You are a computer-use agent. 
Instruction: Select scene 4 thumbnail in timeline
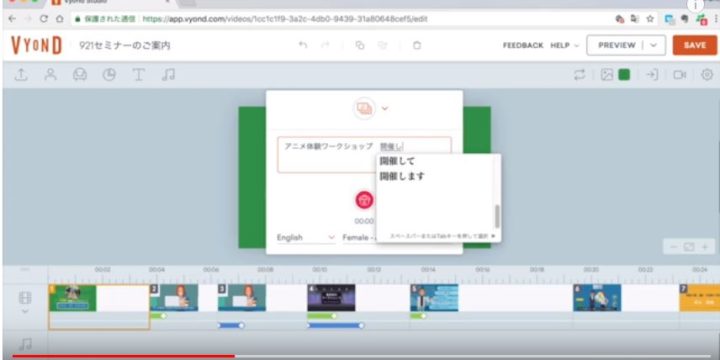[x=331, y=298]
